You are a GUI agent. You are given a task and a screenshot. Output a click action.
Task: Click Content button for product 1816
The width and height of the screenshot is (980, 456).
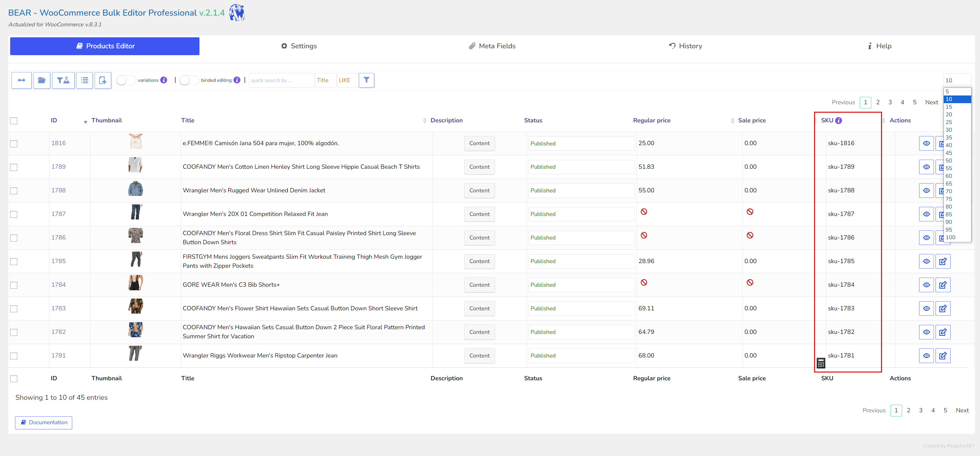pyautogui.click(x=479, y=143)
